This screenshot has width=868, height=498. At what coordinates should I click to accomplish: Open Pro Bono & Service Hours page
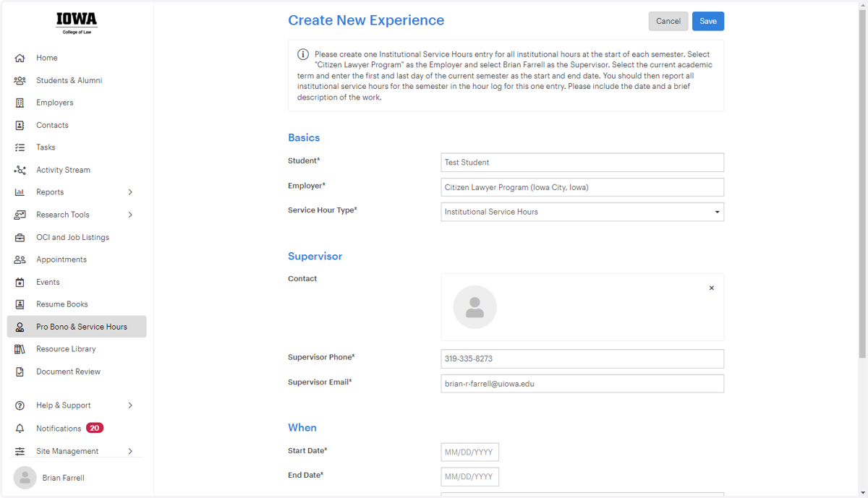coord(77,327)
